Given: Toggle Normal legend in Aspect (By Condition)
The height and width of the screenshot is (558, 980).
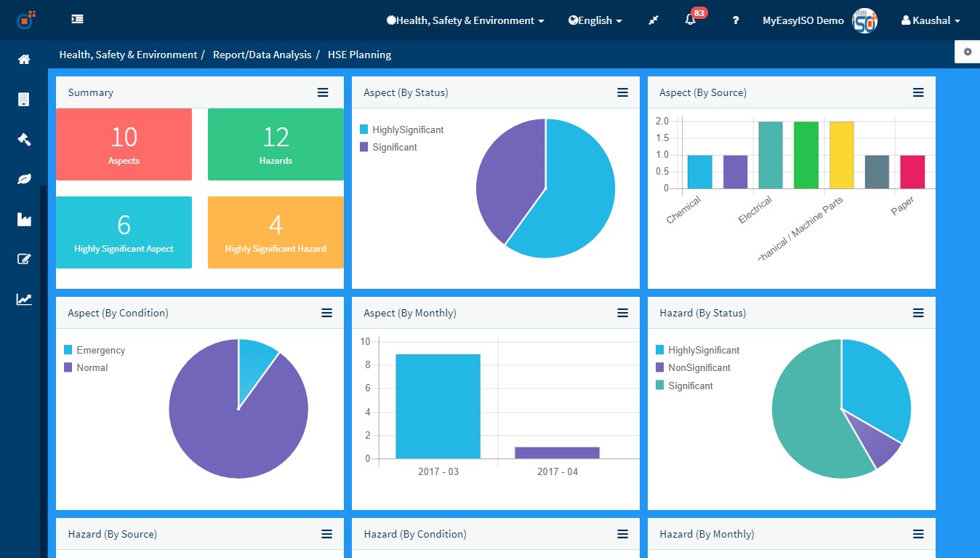Looking at the screenshot, I should pos(86,367).
